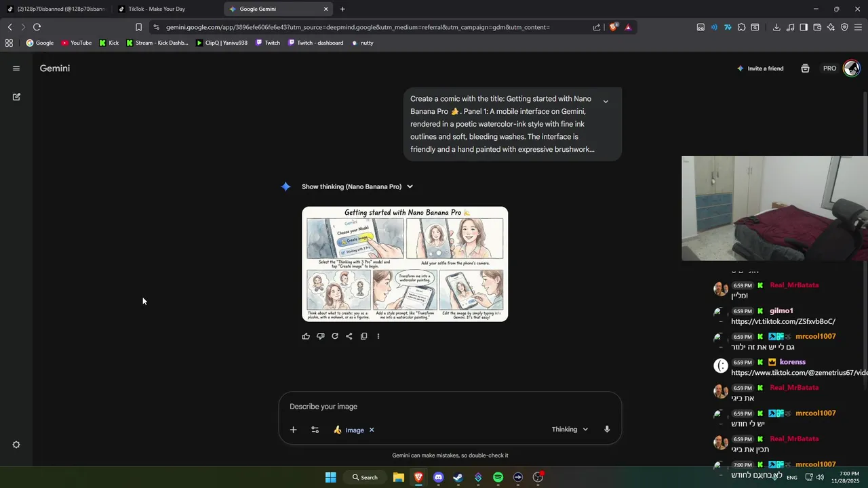Open Brave Wallet icon

pos(817,27)
